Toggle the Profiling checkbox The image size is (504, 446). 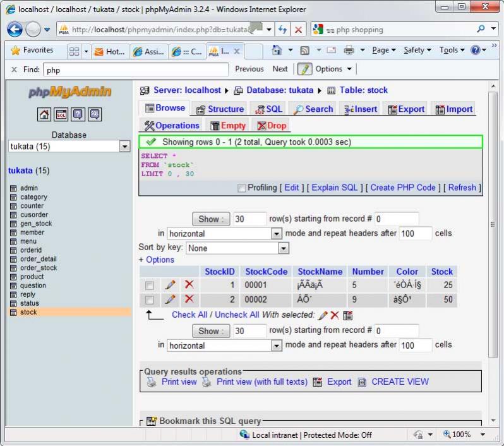point(242,188)
